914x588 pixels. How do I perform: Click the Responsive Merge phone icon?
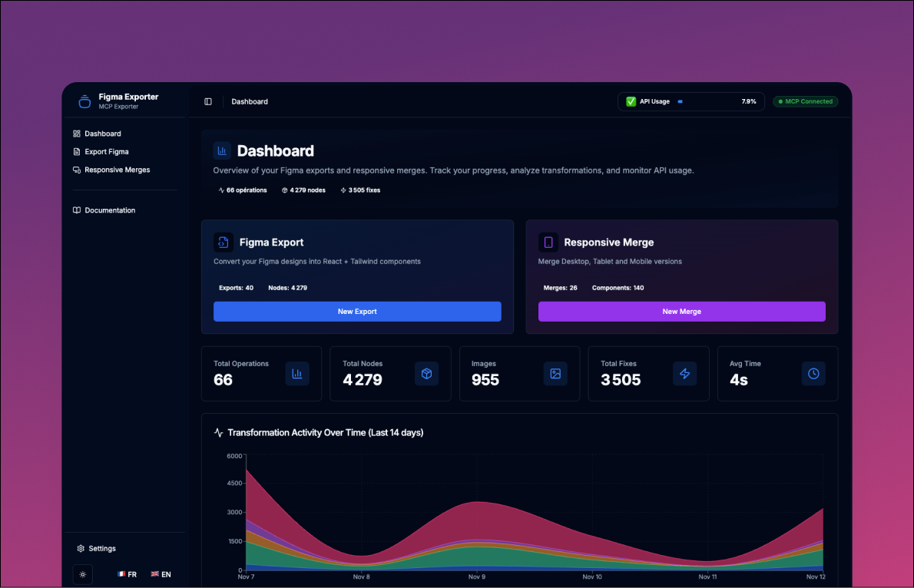pos(548,243)
